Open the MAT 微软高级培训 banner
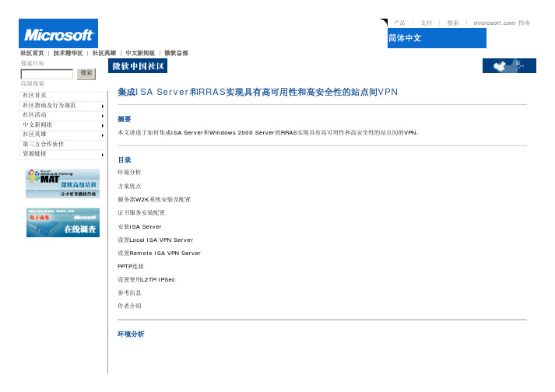 pyautogui.click(x=62, y=184)
